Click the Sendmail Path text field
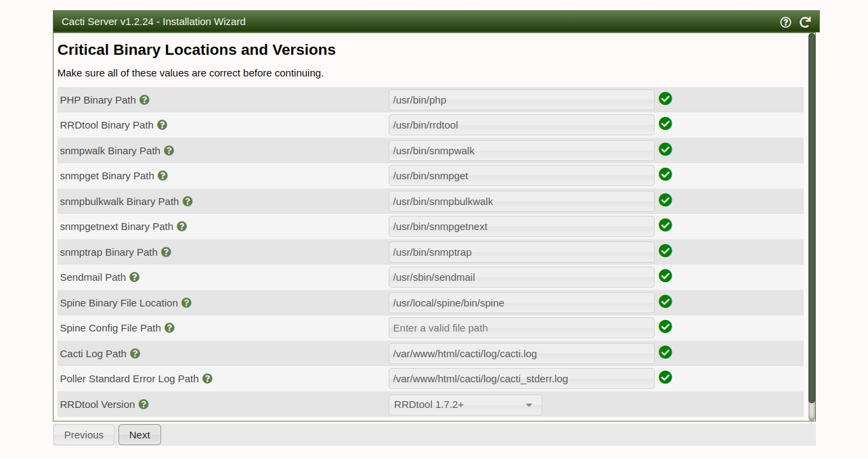The image size is (868, 458). point(521,277)
